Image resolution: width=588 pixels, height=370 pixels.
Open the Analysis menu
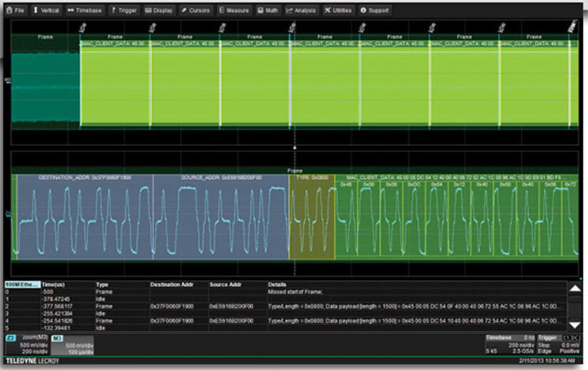[x=302, y=10]
